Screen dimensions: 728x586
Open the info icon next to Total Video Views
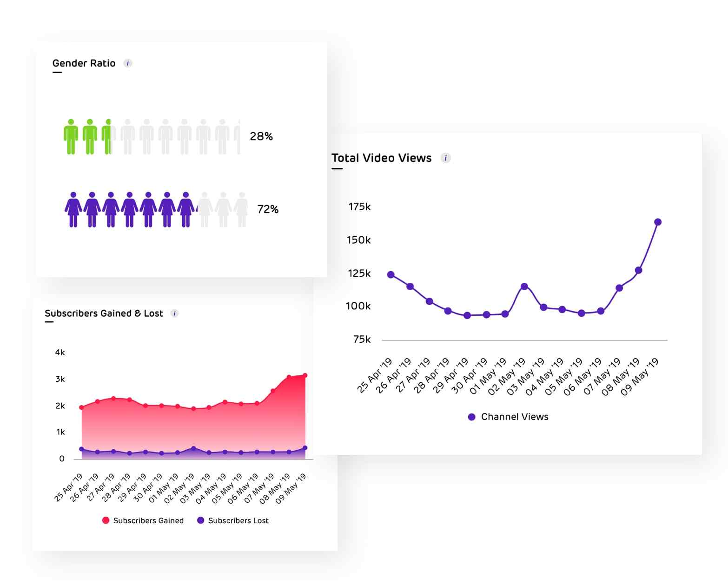(445, 158)
